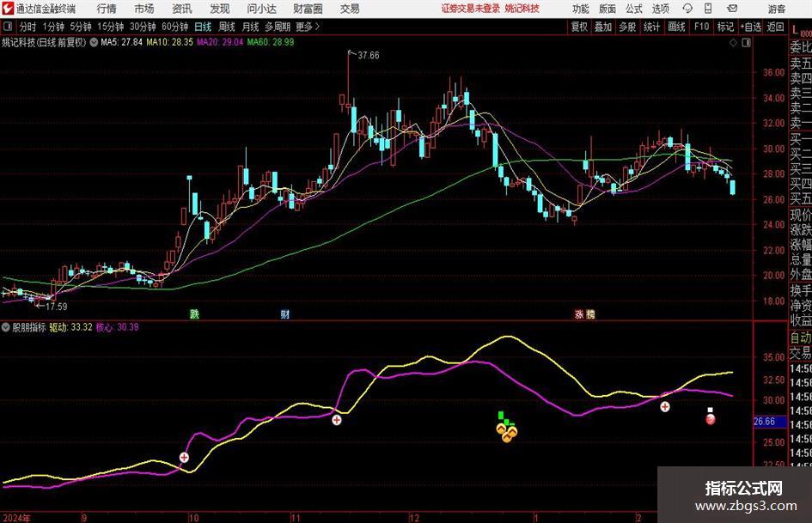Click the 标记 mark toolbar button
This screenshot has height=523, width=812.
coord(725,27)
